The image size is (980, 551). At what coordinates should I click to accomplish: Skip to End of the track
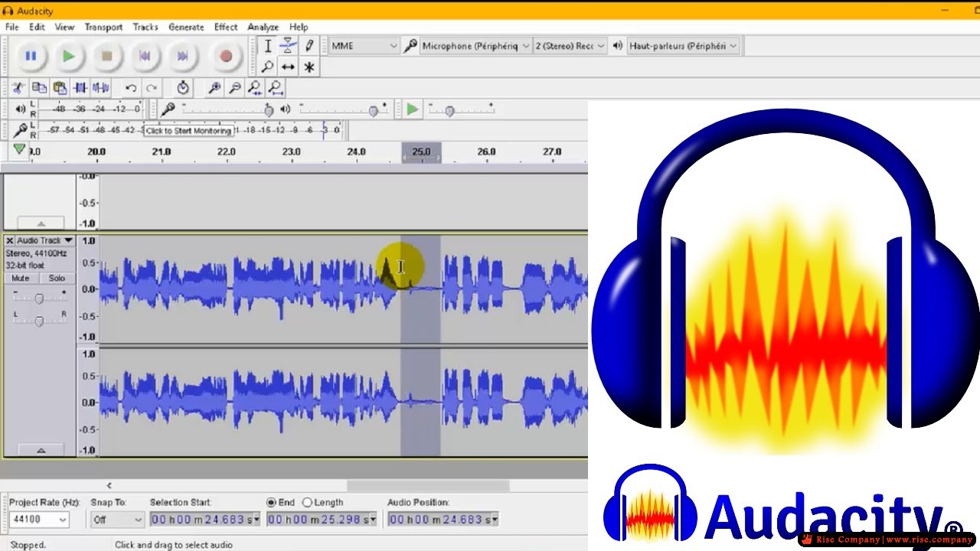click(182, 56)
